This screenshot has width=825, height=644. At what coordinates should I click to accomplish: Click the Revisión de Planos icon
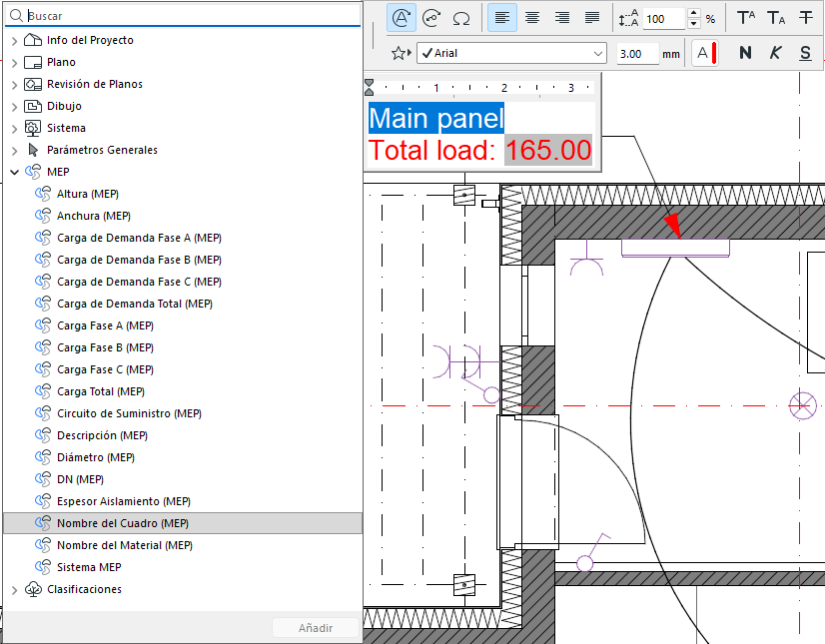33,84
